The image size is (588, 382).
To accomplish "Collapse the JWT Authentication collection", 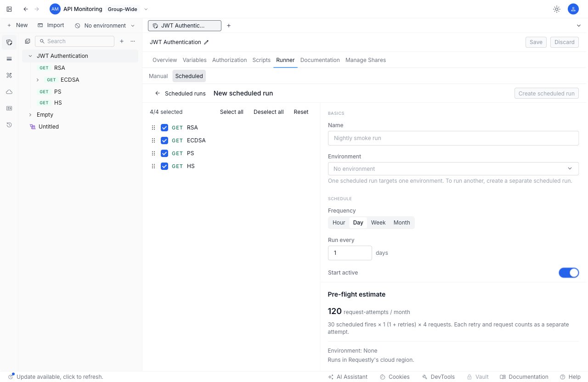I will 30,56.
